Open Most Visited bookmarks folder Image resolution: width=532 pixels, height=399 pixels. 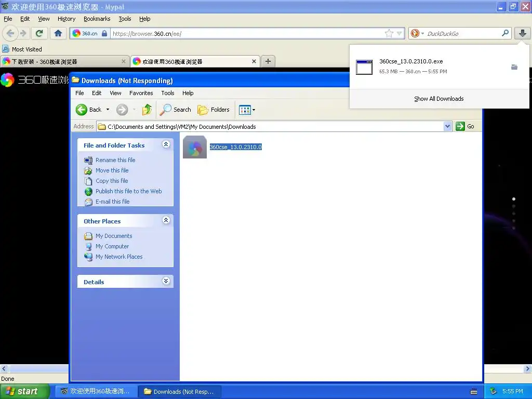click(22, 49)
